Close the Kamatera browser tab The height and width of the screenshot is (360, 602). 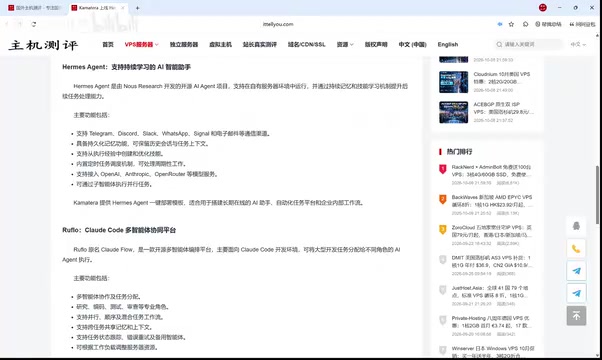pos(123,8)
